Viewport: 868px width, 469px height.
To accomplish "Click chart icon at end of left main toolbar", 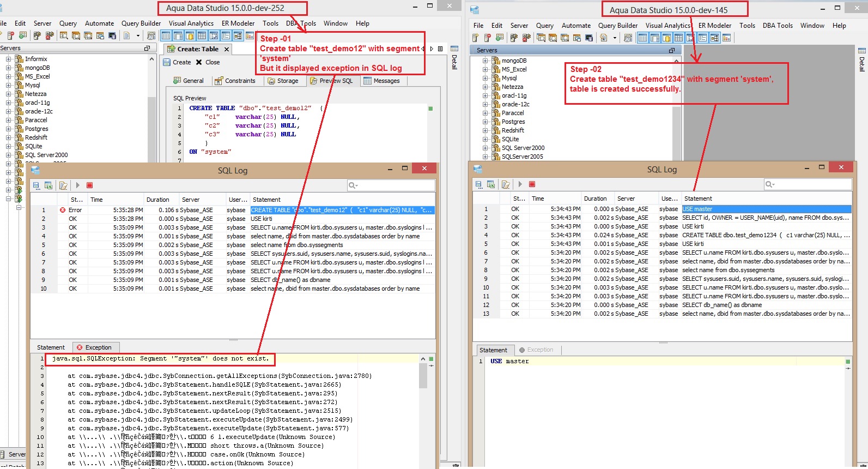I will 250,35.
